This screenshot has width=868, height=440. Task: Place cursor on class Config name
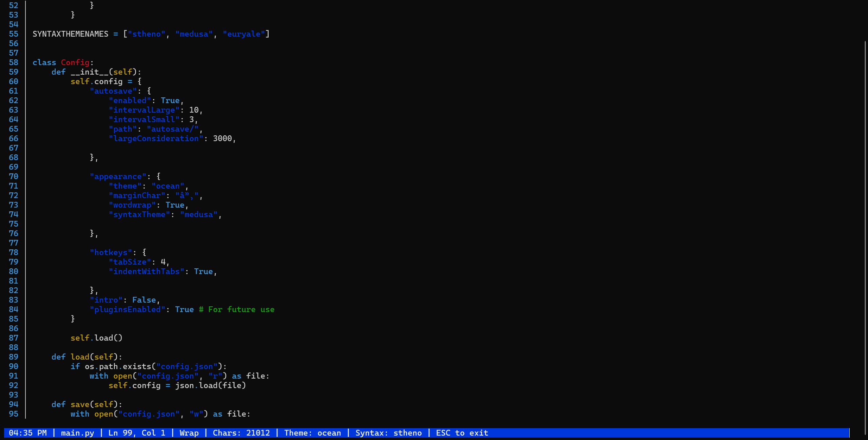pos(75,62)
